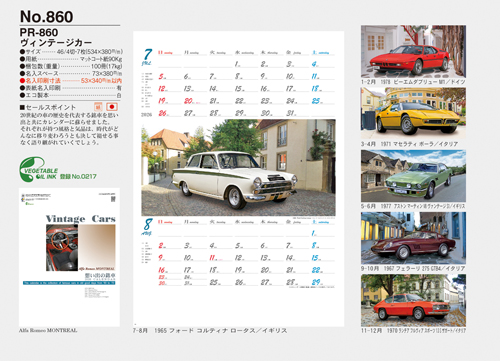Click August 11 holiday date in red
The height and width of the screenshot is (361, 500).
(213, 258)
